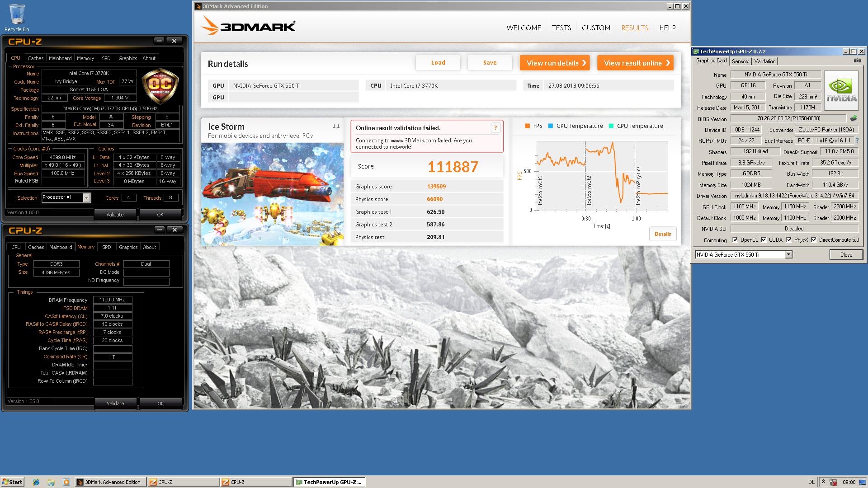Click the 3DMark logo
Viewport: 868px width, 488px height.
pos(248,26)
